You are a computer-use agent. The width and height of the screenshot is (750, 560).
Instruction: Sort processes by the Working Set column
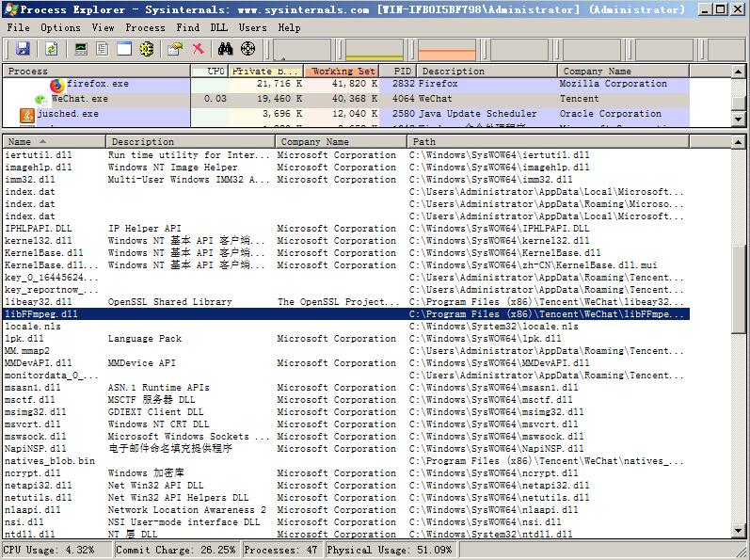[341, 71]
